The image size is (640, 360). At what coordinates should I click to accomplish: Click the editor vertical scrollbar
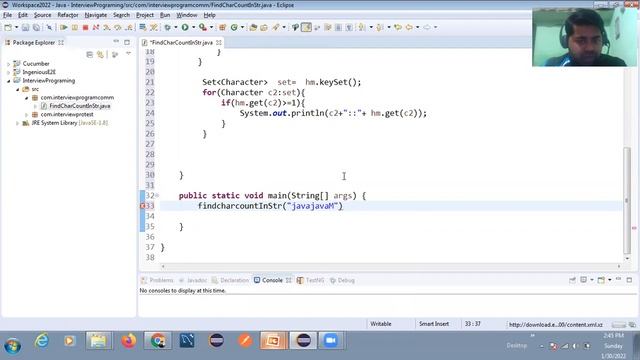(x=627, y=200)
